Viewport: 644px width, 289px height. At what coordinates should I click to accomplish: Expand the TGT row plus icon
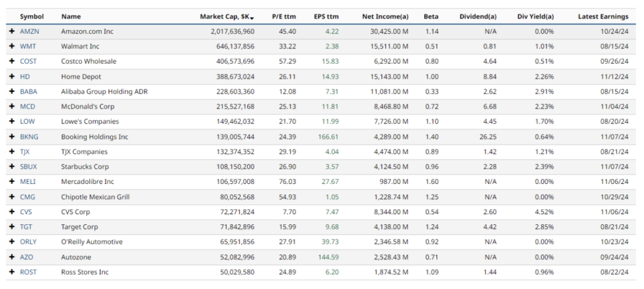(12, 227)
